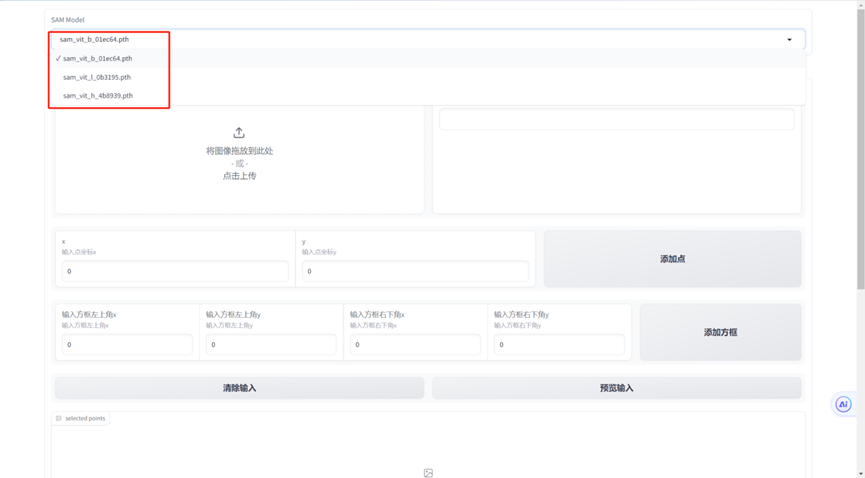Screen dimensions: 865x478
Task: Click the empty text box in the right panel
Action: 616,119
